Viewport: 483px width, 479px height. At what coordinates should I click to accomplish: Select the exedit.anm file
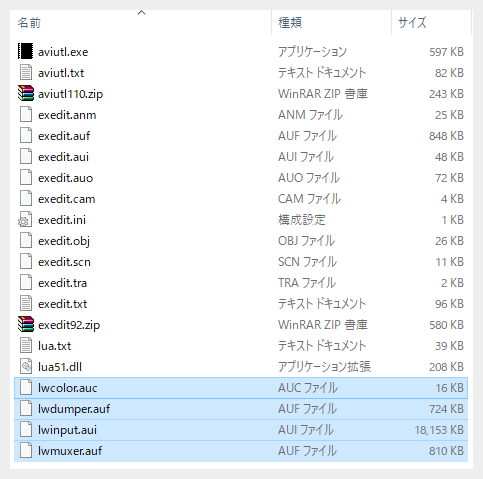pyautogui.click(x=241, y=115)
